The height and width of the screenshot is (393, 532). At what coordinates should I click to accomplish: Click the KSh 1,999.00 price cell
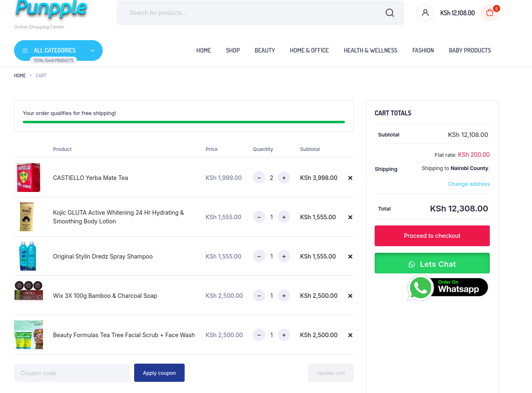[224, 178]
